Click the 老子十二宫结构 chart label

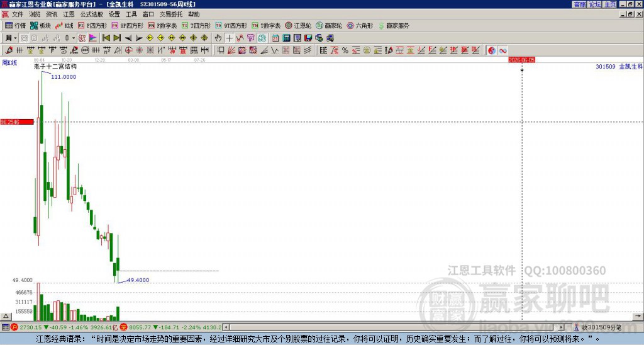(x=55, y=66)
